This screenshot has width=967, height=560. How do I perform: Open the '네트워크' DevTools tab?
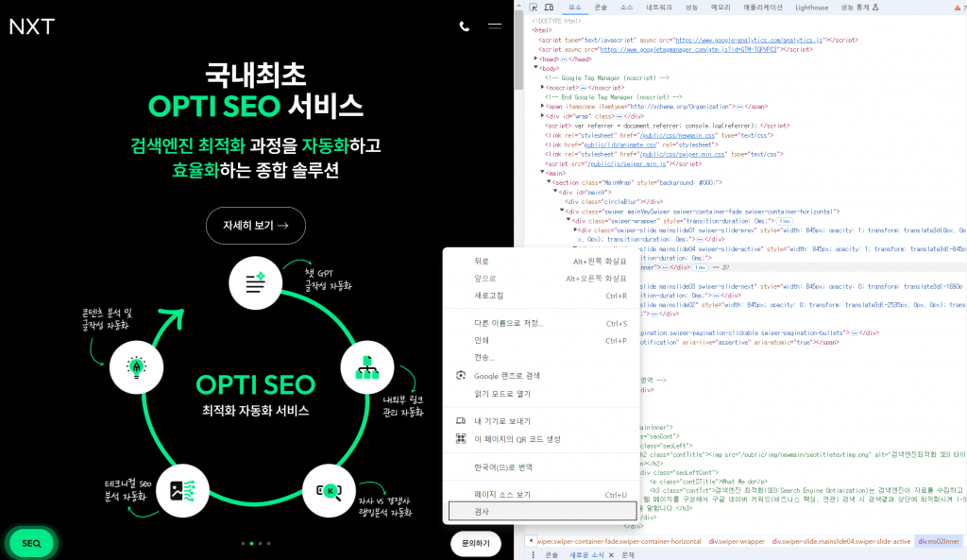tap(659, 7)
